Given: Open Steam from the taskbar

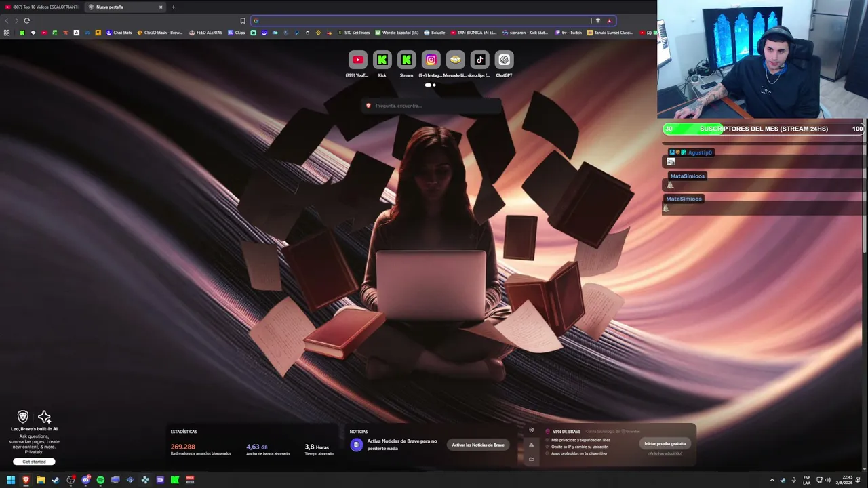Looking at the screenshot, I should pyautogui.click(x=56, y=480).
